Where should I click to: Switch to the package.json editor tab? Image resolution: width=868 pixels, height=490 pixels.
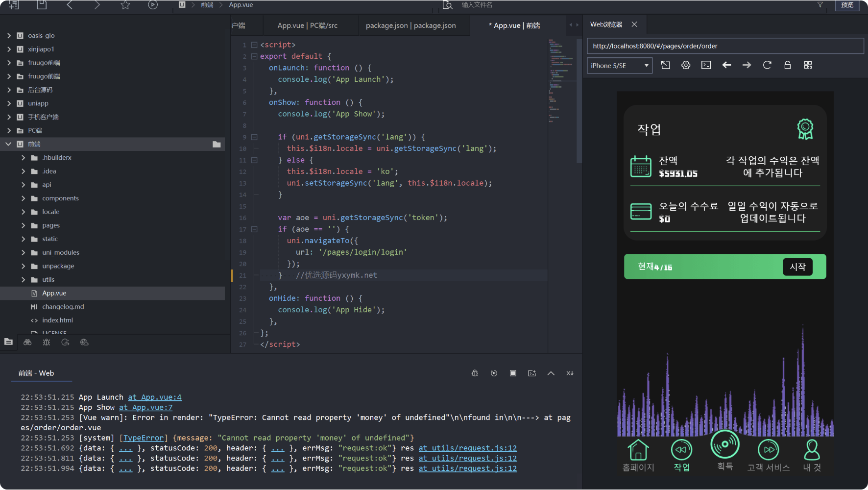410,25
